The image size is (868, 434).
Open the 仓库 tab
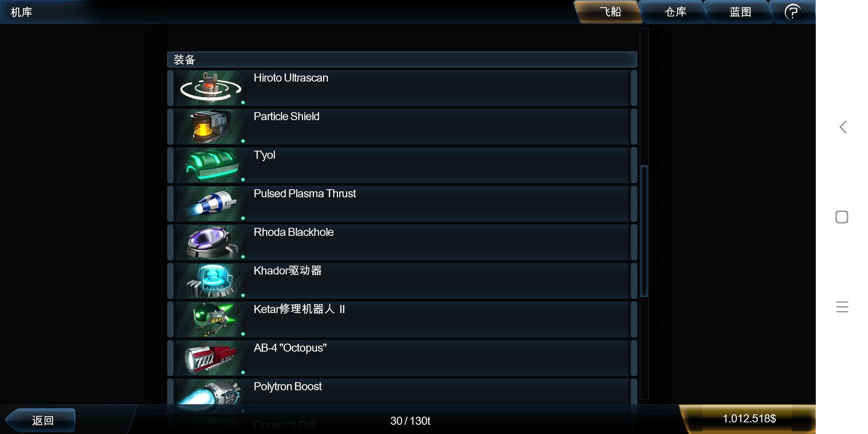(x=675, y=12)
